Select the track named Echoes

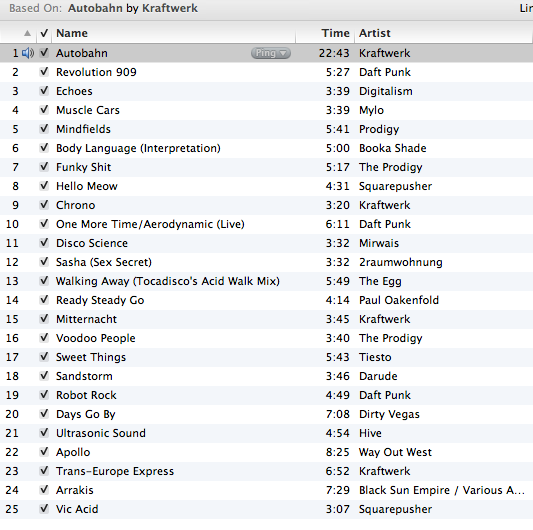pyautogui.click(x=74, y=91)
